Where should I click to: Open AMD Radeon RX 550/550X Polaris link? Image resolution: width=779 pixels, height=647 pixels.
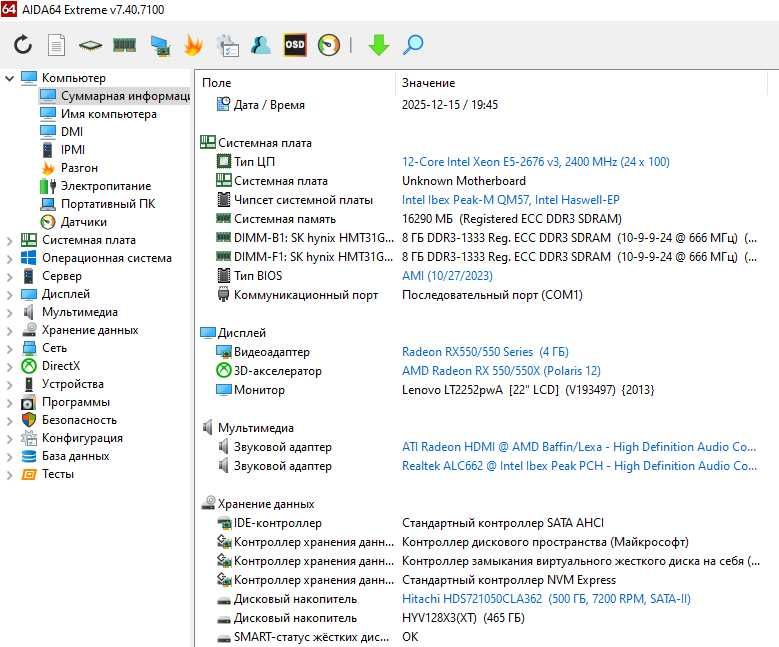501,371
